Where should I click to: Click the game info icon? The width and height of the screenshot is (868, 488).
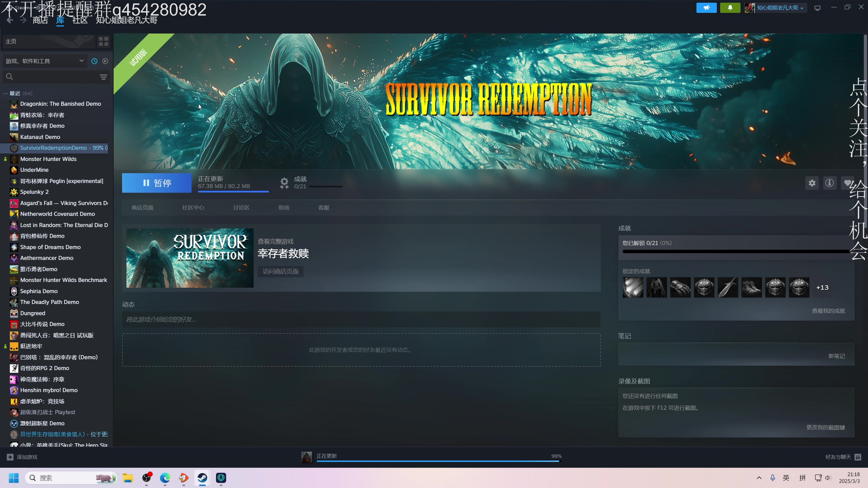(829, 183)
